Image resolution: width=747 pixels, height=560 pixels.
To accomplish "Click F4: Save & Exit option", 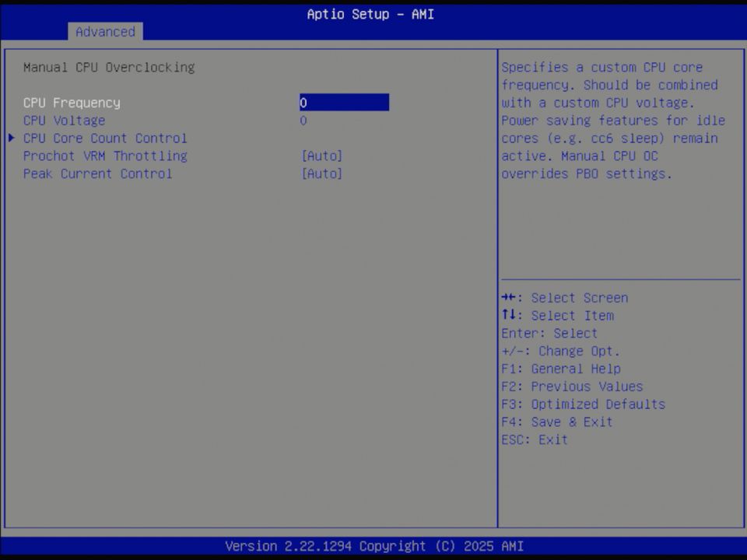I will (x=556, y=422).
